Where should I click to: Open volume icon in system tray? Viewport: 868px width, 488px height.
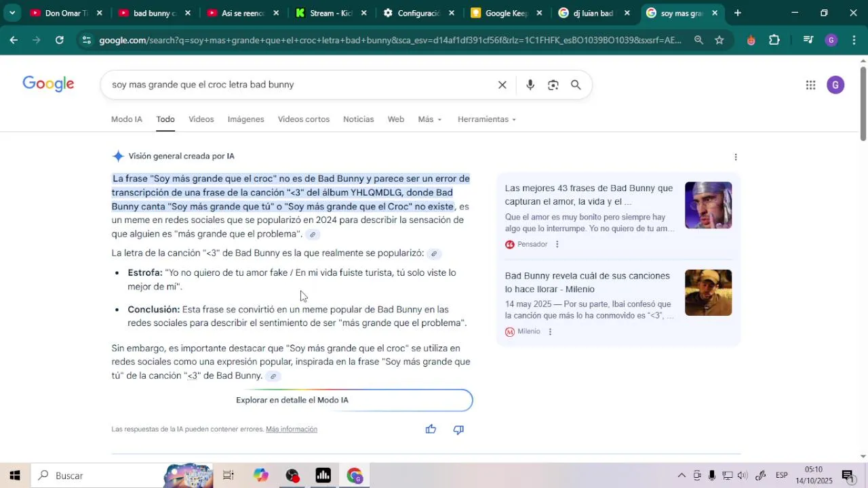[743, 476]
